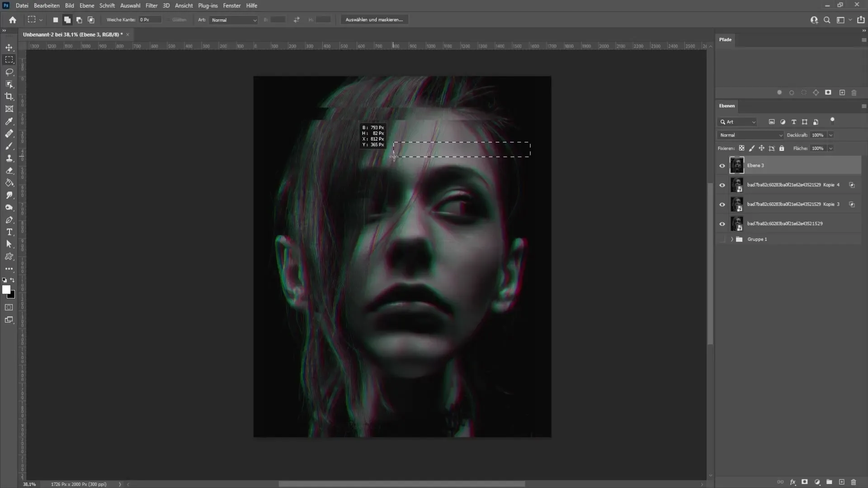Create a new group in Layers panel
The width and height of the screenshot is (868, 488).
pyautogui.click(x=829, y=482)
